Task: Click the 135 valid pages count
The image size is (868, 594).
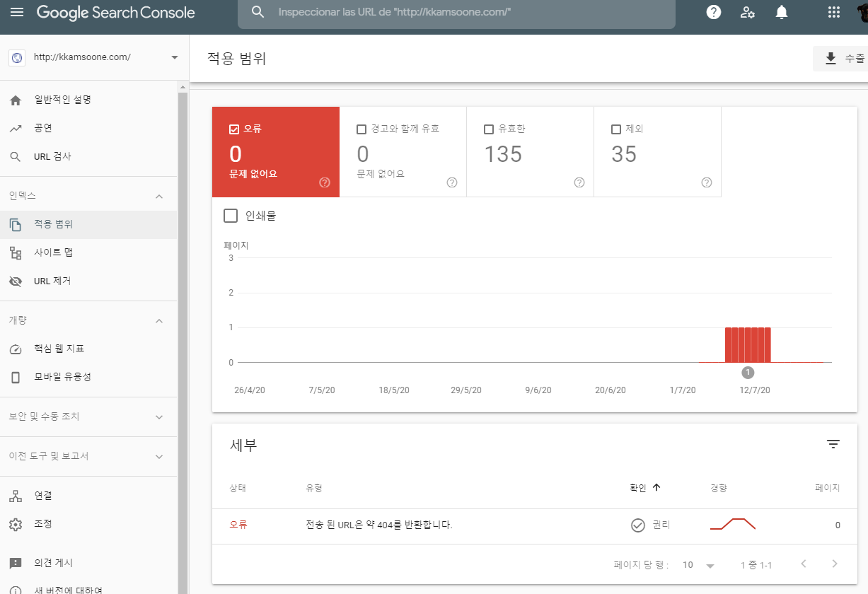Action: (503, 154)
